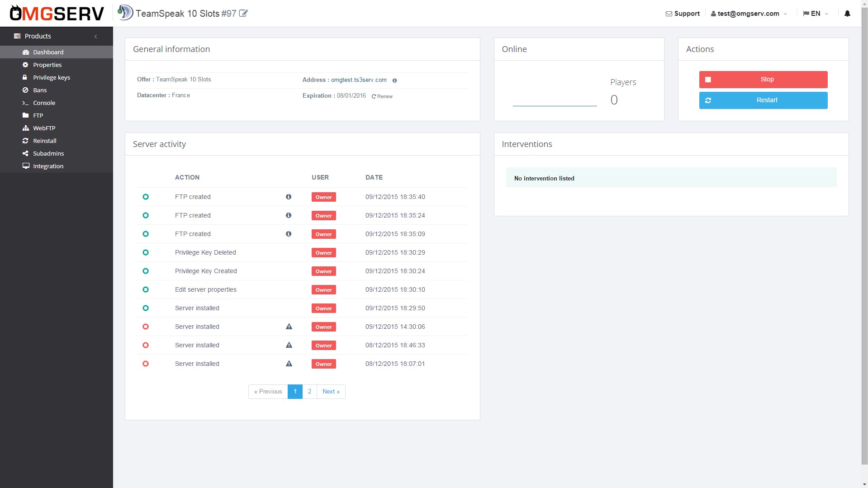Click info icon next to server address
This screenshot has height=488, width=868.
point(394,81)
